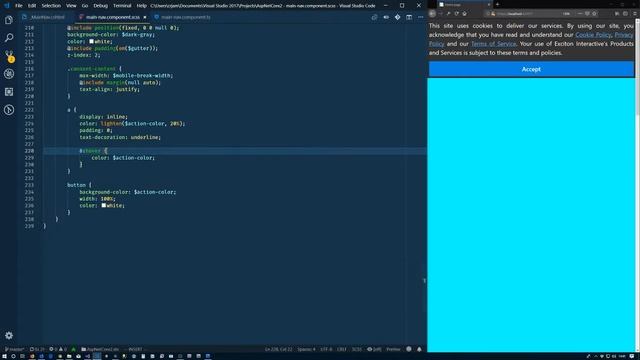Click the Cortana search circle in taskbar
This screenshot has height=360, width=640.
pos(13,356)
